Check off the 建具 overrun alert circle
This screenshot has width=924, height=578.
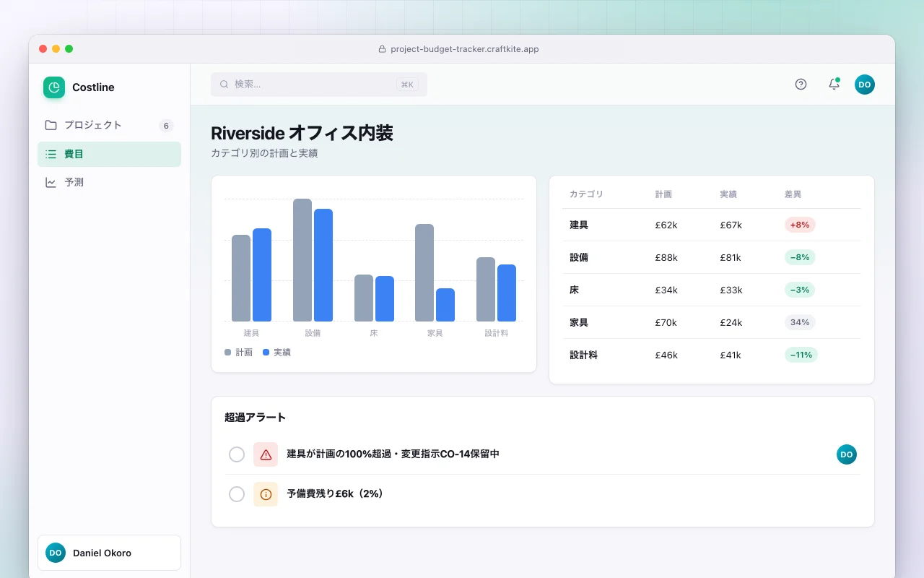[237, 454]
